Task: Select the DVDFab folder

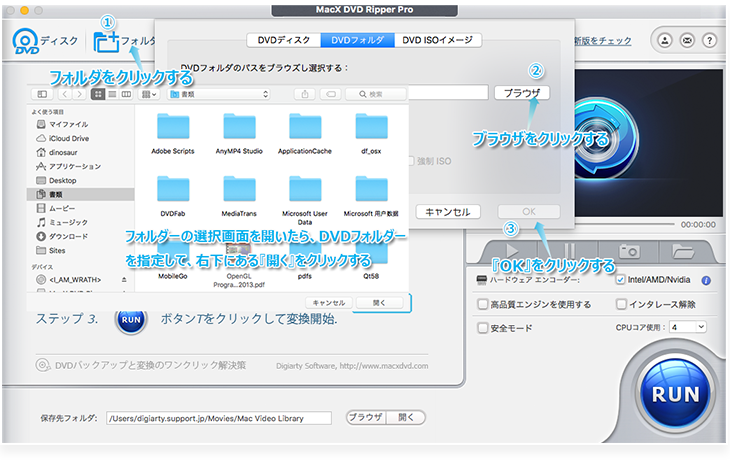Action: point(173,196)
